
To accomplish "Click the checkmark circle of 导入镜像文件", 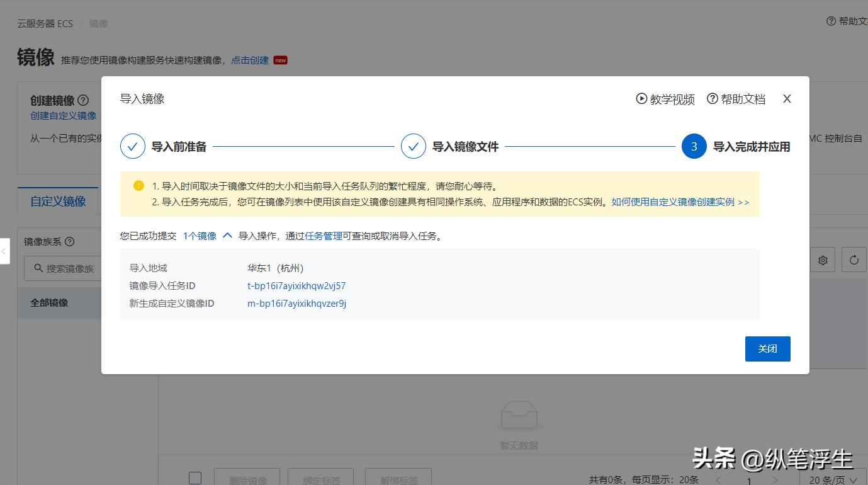I will pyautogui.click(x=414, y=146).
